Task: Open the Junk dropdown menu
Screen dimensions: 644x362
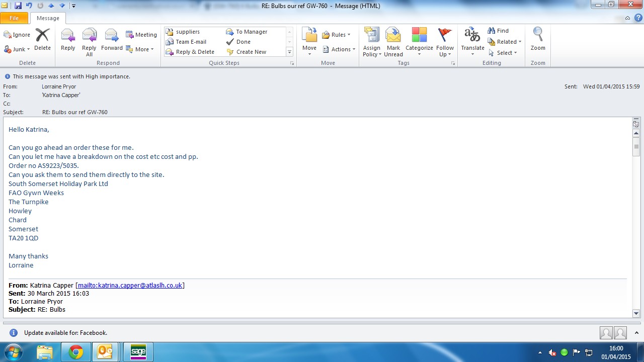Action: click(x=17, y=49)
